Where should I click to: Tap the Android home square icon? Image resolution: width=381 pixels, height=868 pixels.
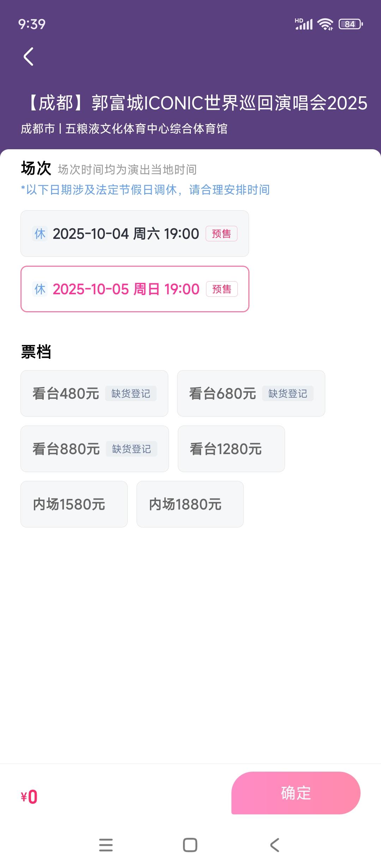pos(190,845)
